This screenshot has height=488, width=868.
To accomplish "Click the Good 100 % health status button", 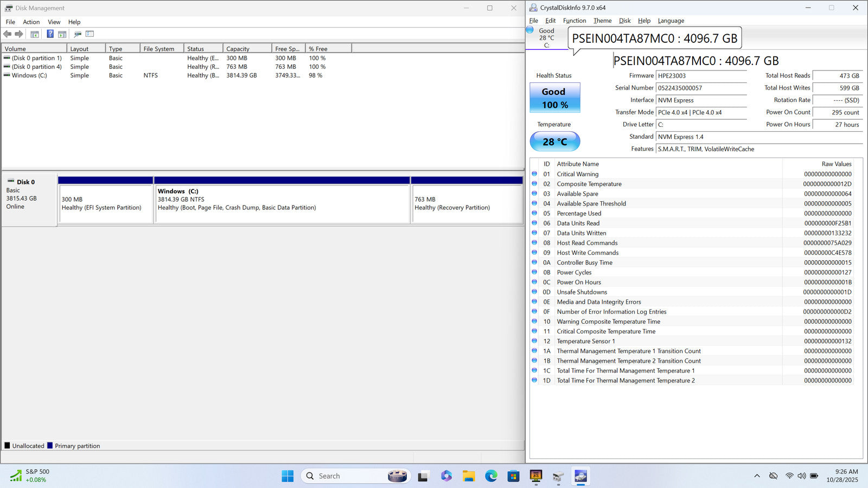I will click(554, 98).
